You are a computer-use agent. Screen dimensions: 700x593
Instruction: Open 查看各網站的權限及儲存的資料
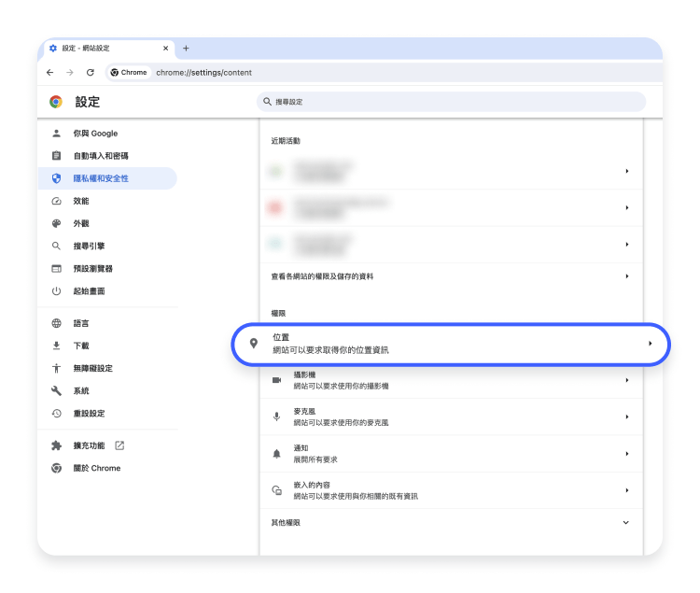pos(452,276)
